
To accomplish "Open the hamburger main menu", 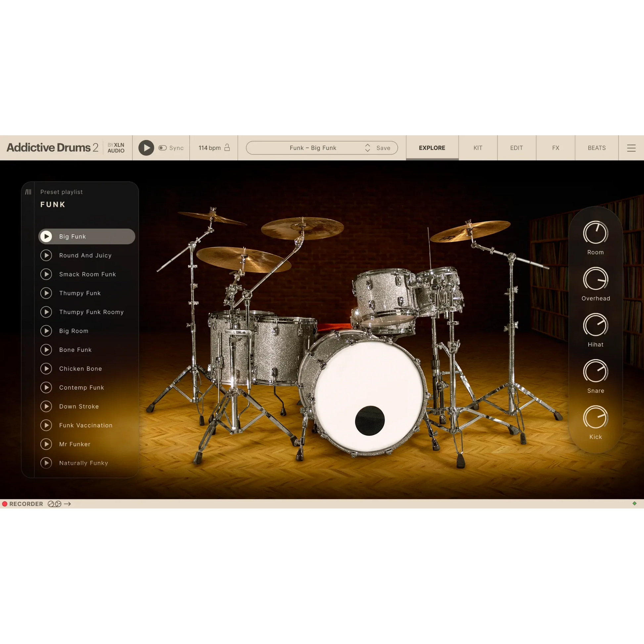I will tap(631, 148).
